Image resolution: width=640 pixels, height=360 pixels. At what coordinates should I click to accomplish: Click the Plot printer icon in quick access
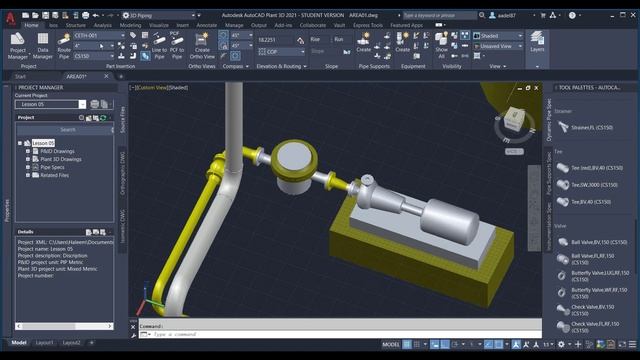click(x=85, y=15)
